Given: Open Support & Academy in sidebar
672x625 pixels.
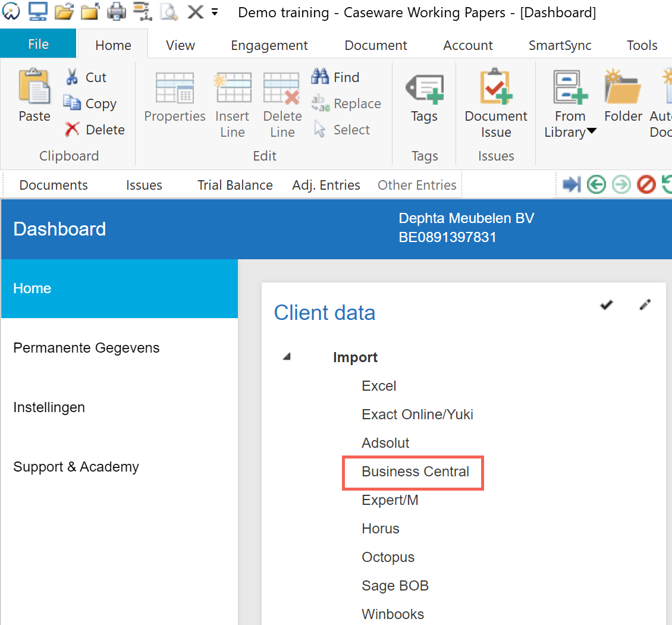Looking at the screenshot, I should (120, 466).
